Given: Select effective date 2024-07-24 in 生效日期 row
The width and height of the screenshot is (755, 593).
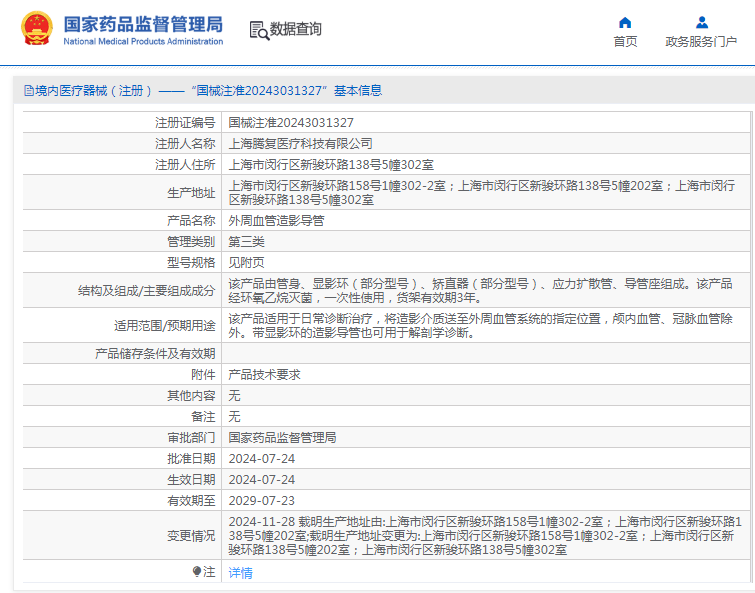Looking at the screenshot, I should tap(261, 479).
